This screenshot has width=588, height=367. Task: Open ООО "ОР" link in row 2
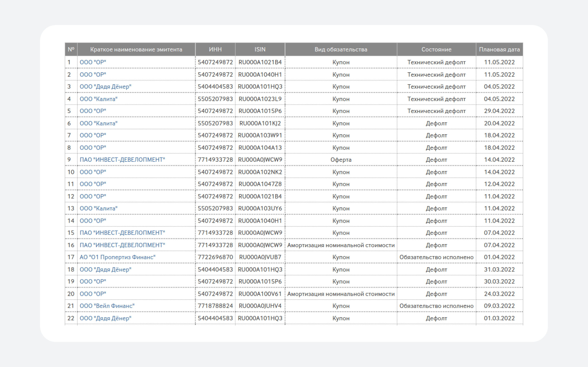tap(93, 75)
